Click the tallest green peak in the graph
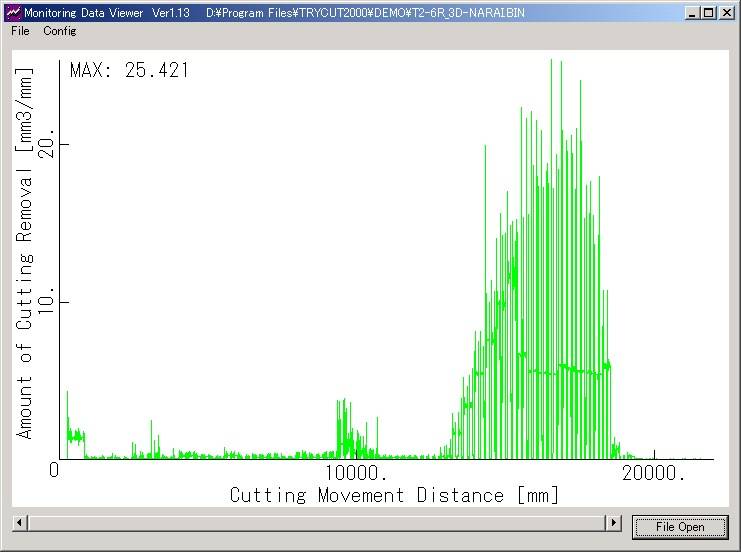This screenshot has height=552, width=741. tap(551, 62)
